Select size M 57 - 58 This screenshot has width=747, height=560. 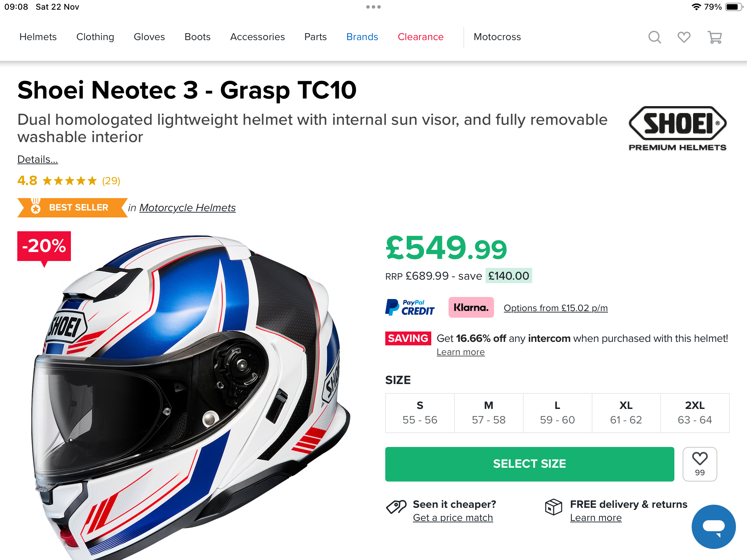tap(489, 413)
